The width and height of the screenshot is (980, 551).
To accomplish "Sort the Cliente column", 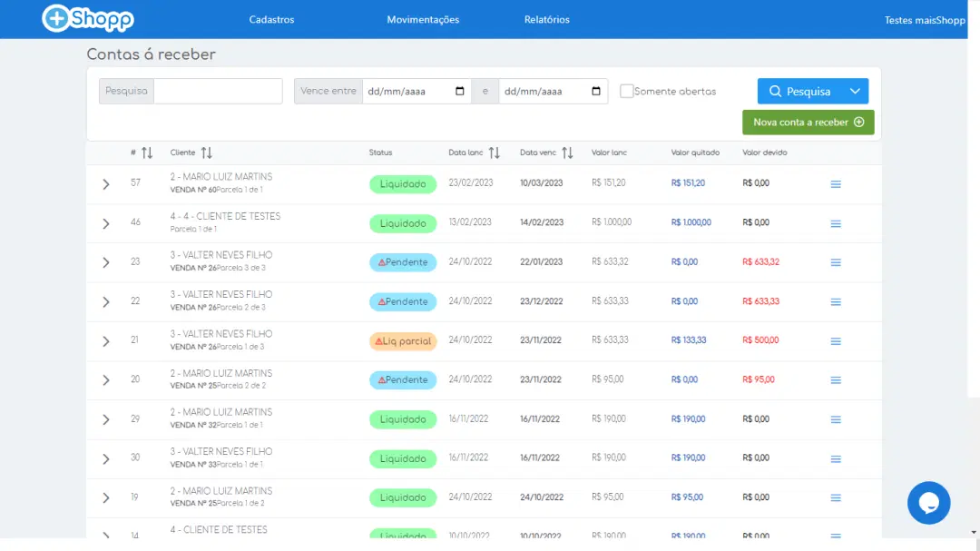I will point(207,153).
